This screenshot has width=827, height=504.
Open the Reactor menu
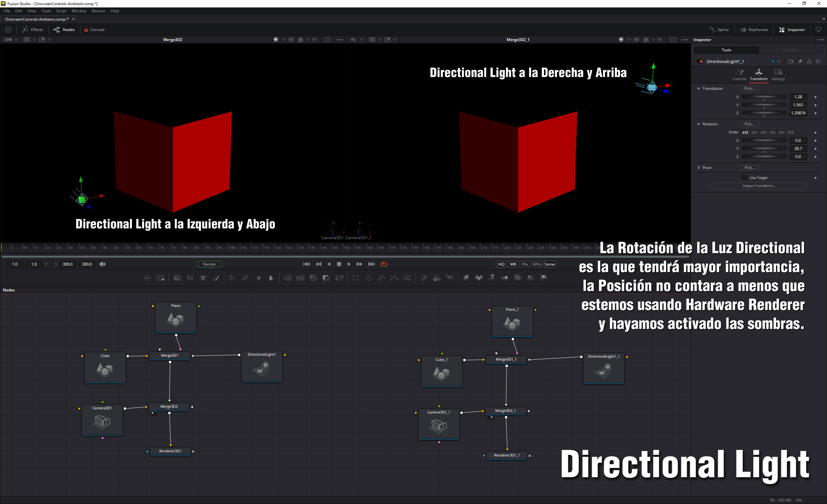pos(98,11)
